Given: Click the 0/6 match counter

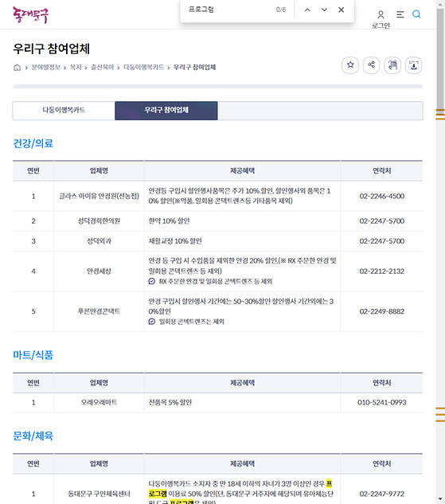Looking at the screenshot, I should (x=281, y=10).
